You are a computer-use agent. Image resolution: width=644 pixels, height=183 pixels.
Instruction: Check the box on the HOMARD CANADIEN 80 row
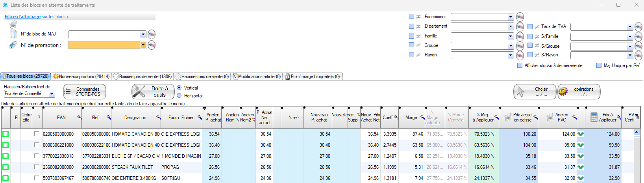coord(37,134)
